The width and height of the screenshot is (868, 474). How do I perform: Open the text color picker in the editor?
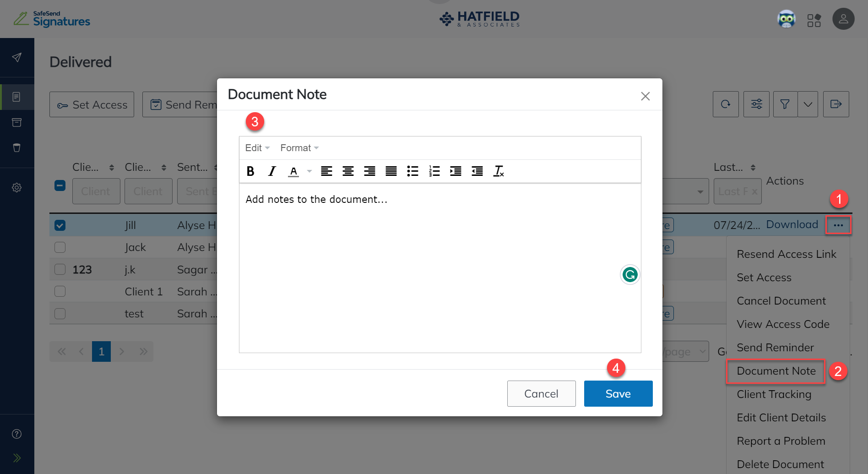(x=293, y=171)
